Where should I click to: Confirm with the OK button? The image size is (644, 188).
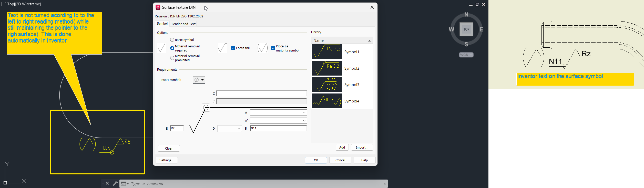[x=316, y=160]
